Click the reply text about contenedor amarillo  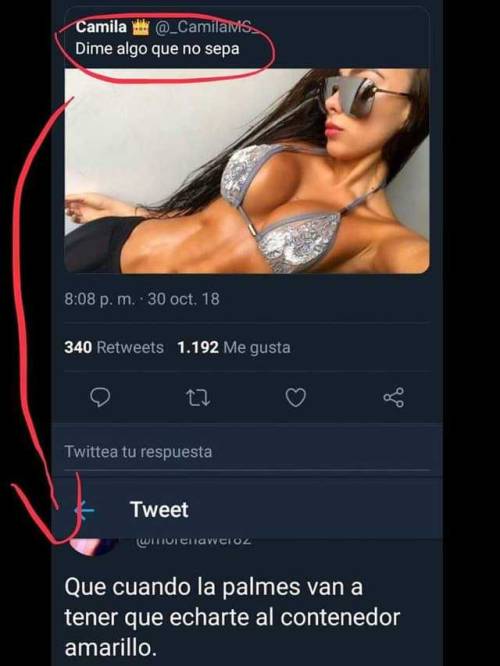tap(232, 618)
